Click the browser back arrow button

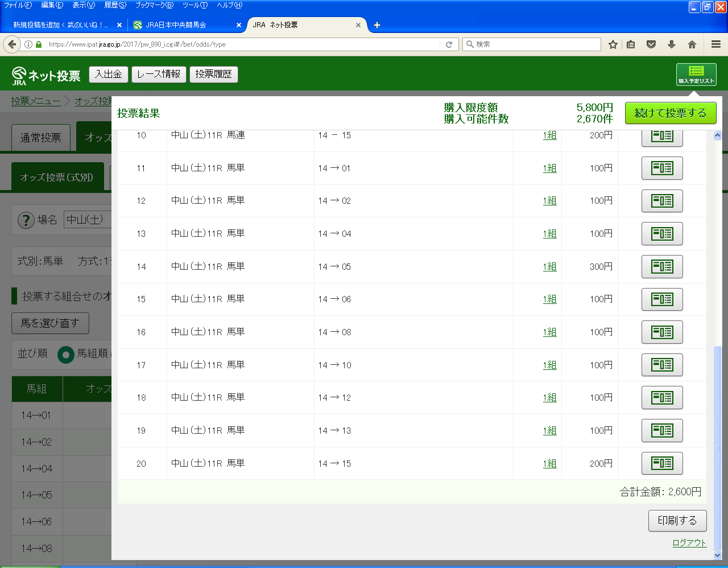12,44
